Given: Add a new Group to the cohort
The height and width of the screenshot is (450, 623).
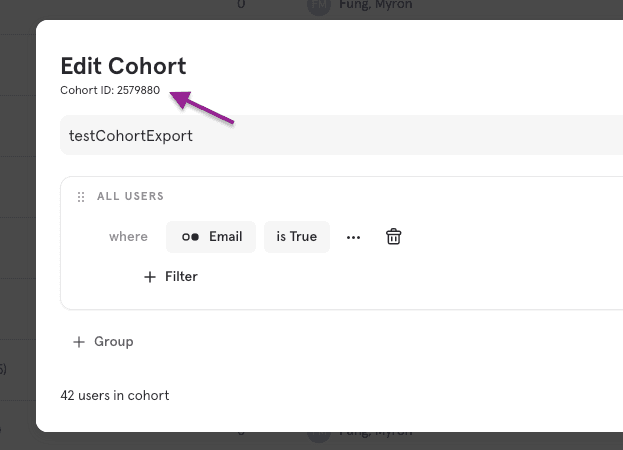Looking at the screenshot, I should [104, 342].
